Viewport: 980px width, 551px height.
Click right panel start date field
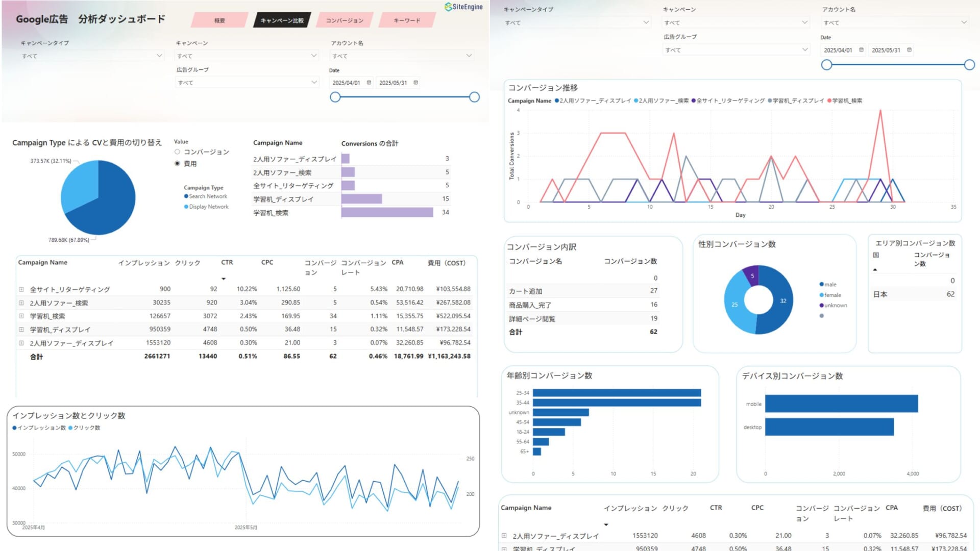[x=839, y=50]
